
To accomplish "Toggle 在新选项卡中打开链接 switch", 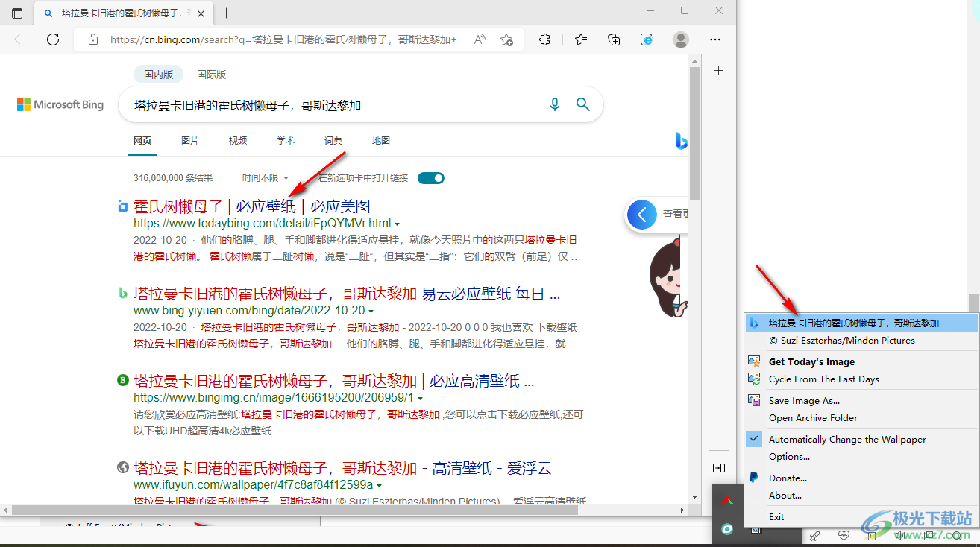I will pyautogui.click(x=431, y=178).
